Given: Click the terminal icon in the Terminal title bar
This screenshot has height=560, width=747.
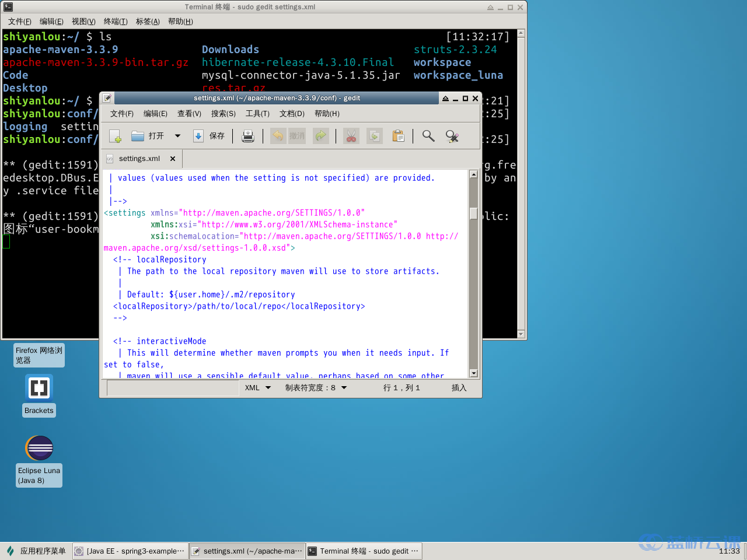Looking at the screenshot, I should [8, 7].
